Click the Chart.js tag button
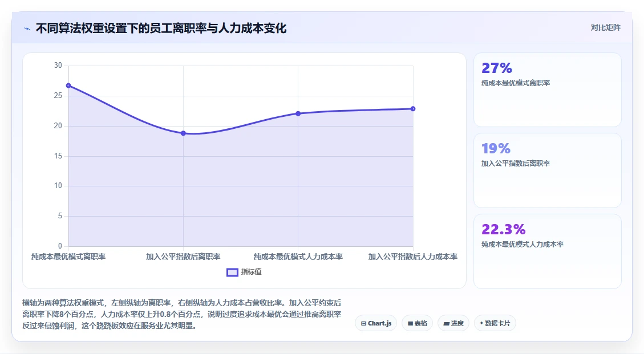This screenshot has height=354, width=644. click(x=376, y=323)
